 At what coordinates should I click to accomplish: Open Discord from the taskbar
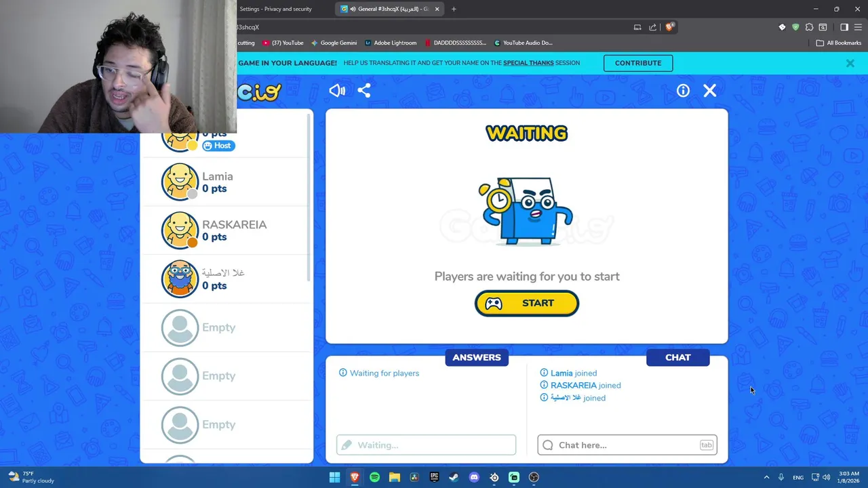474,477
